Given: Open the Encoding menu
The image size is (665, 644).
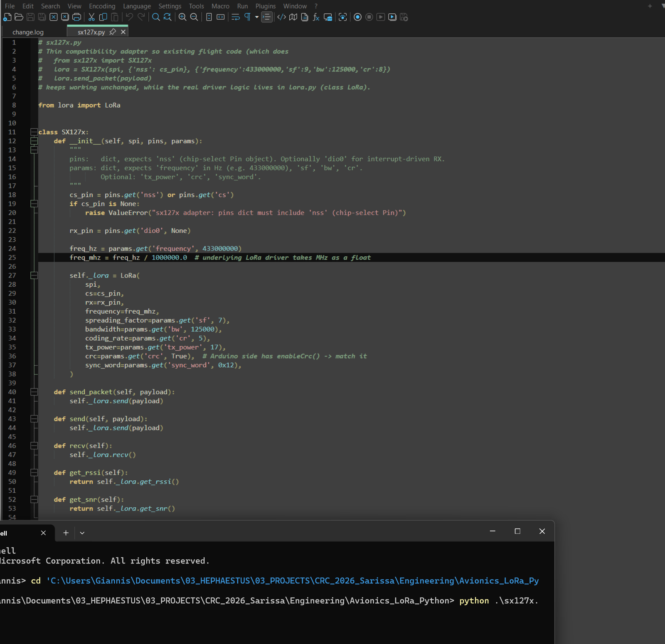Looking at the screenshot, I should pyautogui.click(x=102, y=6).
